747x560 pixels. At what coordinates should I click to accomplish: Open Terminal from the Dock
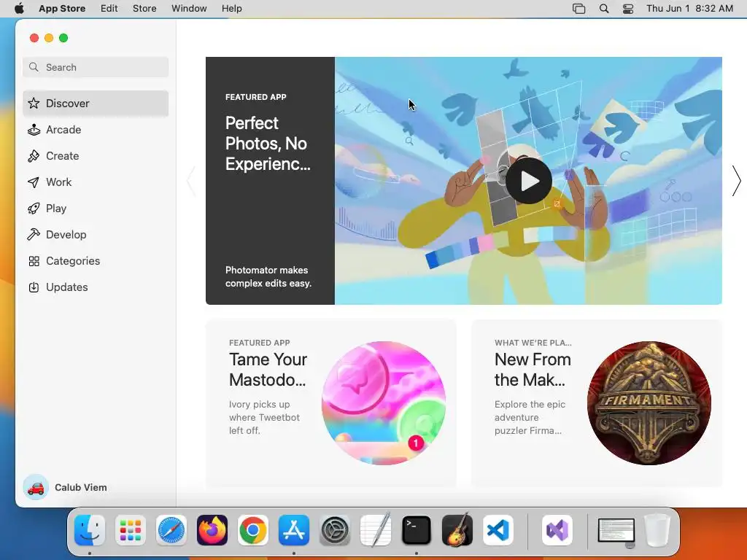417,530
